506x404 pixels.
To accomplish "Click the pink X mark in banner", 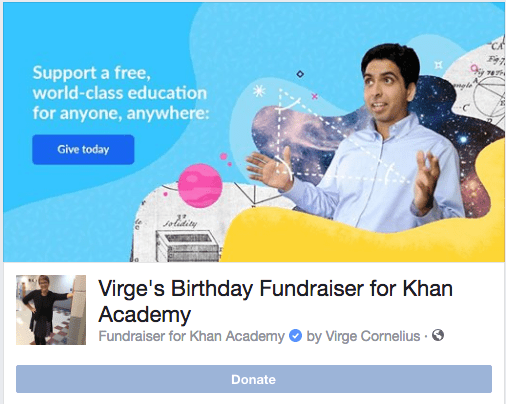I will pyautogui.click(x=314, y=96).
